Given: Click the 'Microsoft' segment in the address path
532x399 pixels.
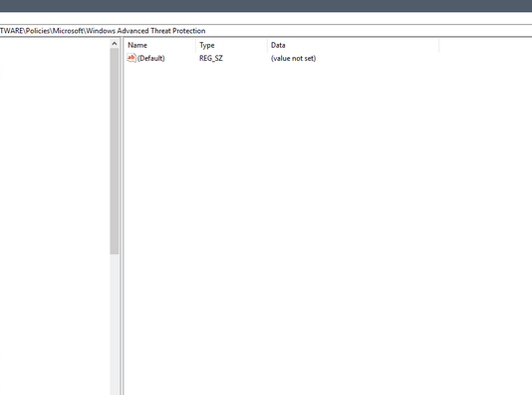Looking at the screenshot, I should (x=68, y=31).
